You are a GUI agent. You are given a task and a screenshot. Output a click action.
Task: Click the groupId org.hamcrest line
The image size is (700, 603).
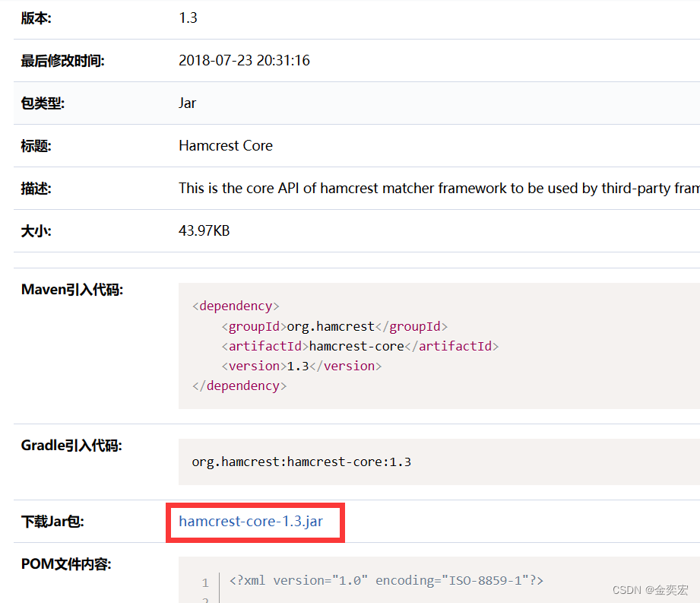(334, 325)
